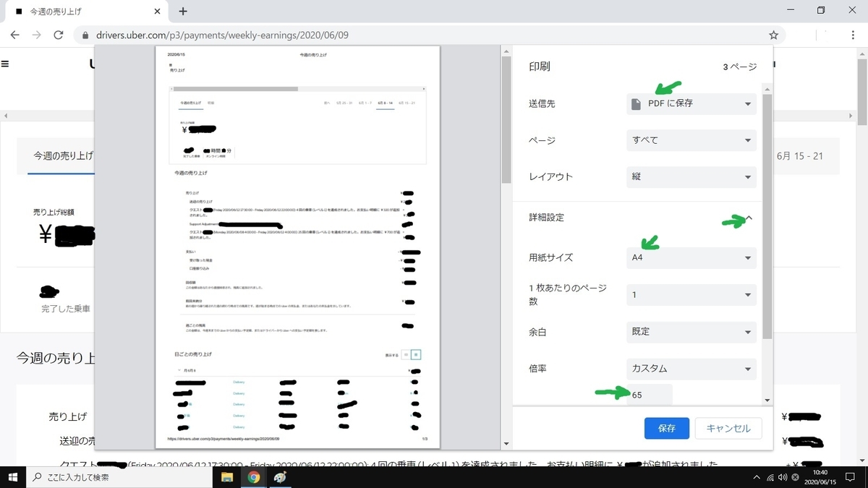Screen dimensions: 868x488
Task: Open the 1 枚あたりのページ数 dropdown
Action: [x=692, y=295]
